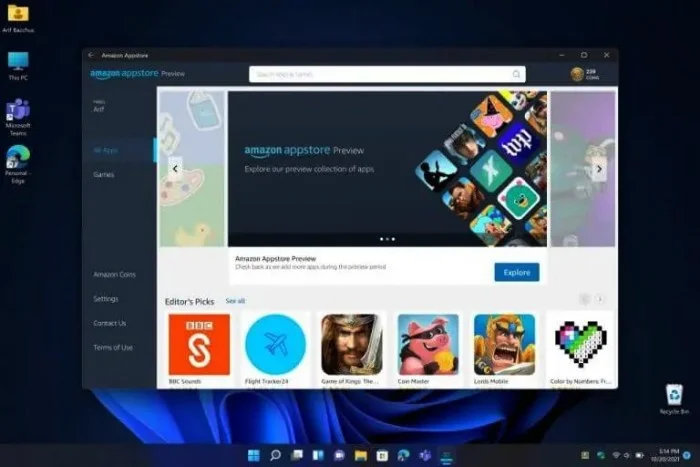Click the main Appstore Preview banner image
This screenshot has width=700, height=467.
pyautogui.click(x=387, y=169)
